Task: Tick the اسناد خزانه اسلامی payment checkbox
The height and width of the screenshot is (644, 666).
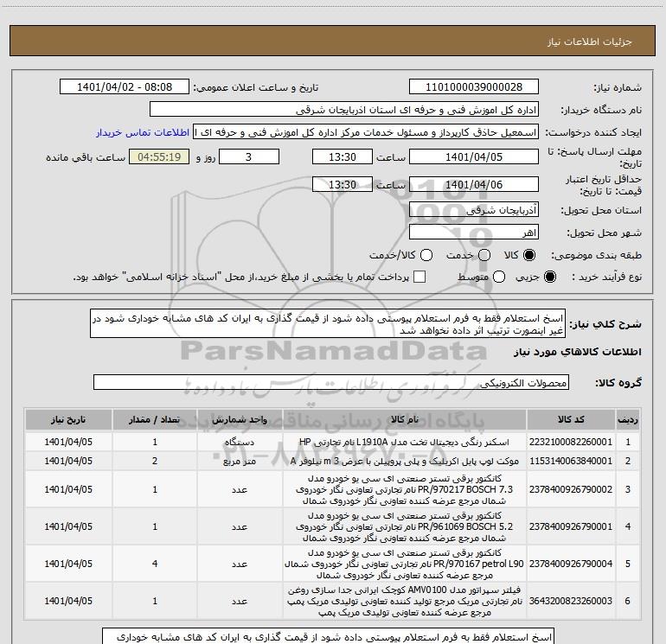Action: 419,277
